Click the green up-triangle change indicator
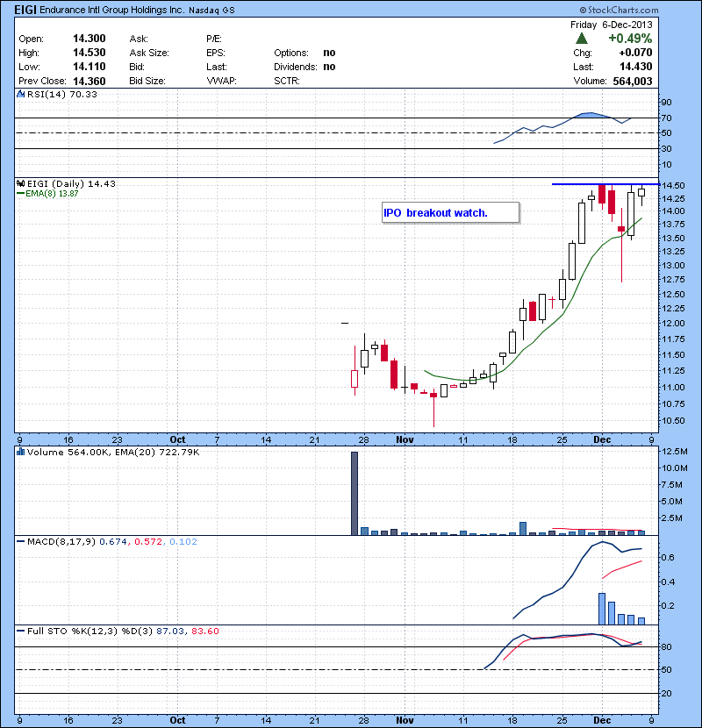Screen dimensions: 702x728 [x=581, y=38]
